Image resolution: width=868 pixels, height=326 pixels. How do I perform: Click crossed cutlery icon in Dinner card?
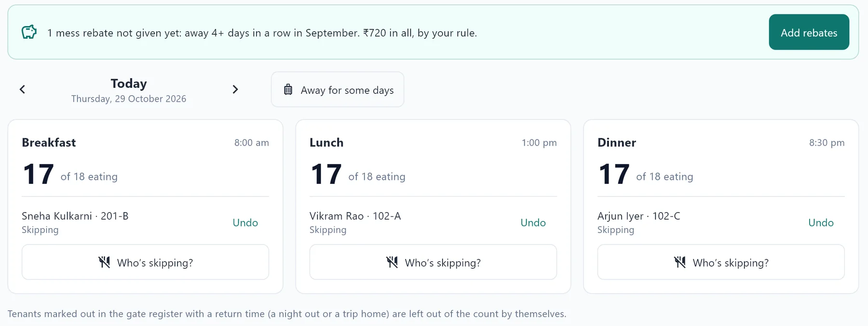[680, 262]
